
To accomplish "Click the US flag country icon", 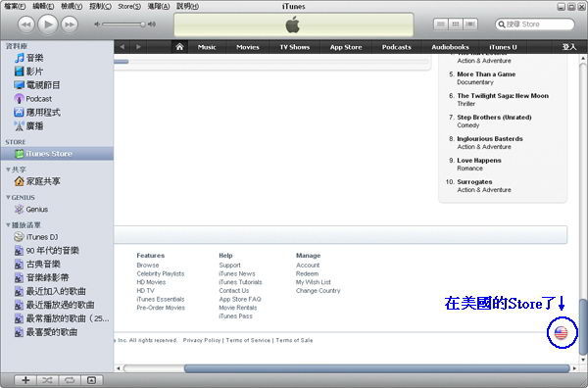I will [x=561, y=332].
